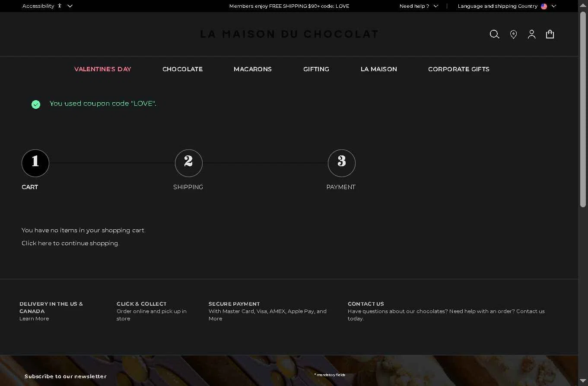Expand the Language and shipping Country chevron
This screenshot has width=588, height=386.
click(554, 6)
